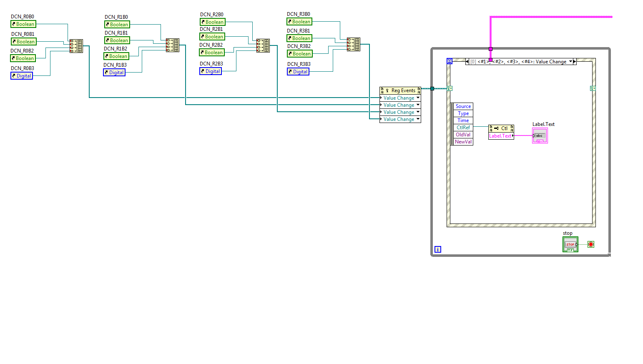Viewport: 643px width, 364px height.
Task: Select the Label.Text string indicator terminal
Action: [x=540, y=136]
